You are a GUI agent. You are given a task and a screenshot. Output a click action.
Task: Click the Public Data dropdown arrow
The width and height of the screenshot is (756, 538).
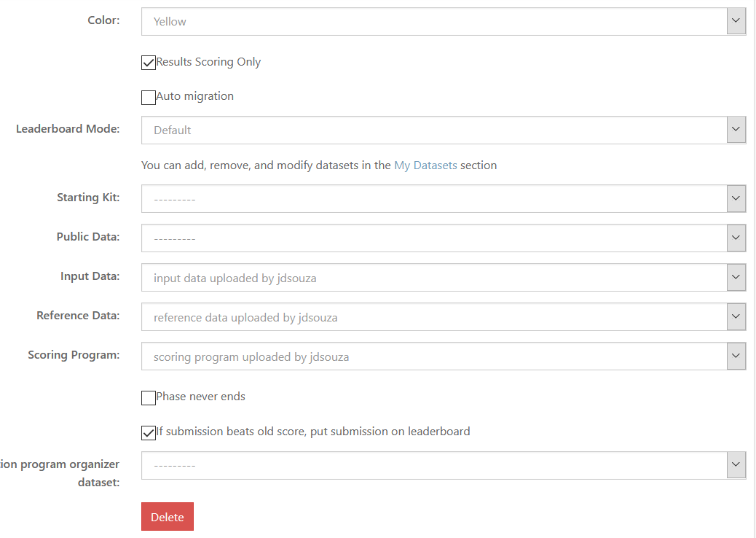click(x=736, y=238)
